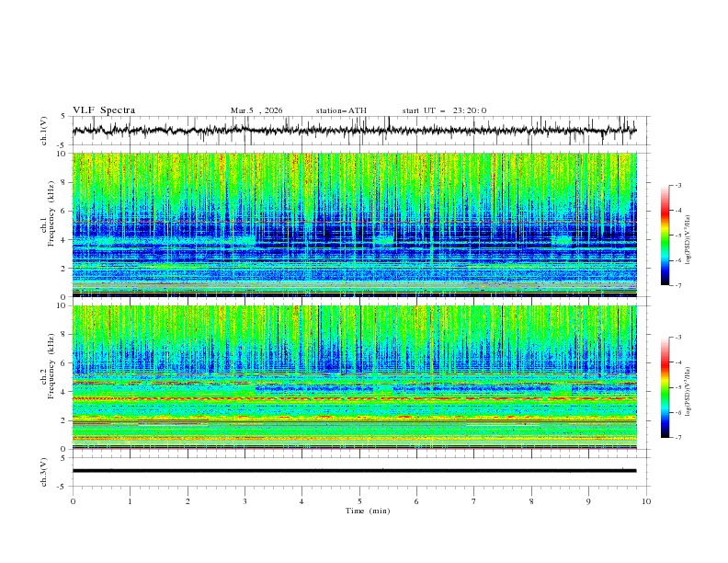728x563 pixels.
Task: Click the "-7" tick on lower colorbar
Action: [677, 438]
